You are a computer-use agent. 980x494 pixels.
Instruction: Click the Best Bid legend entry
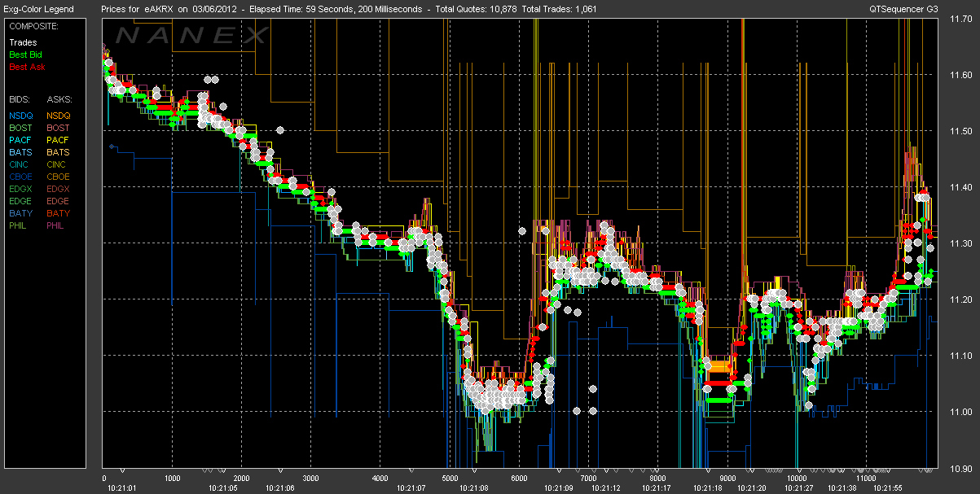click(24, 55)
